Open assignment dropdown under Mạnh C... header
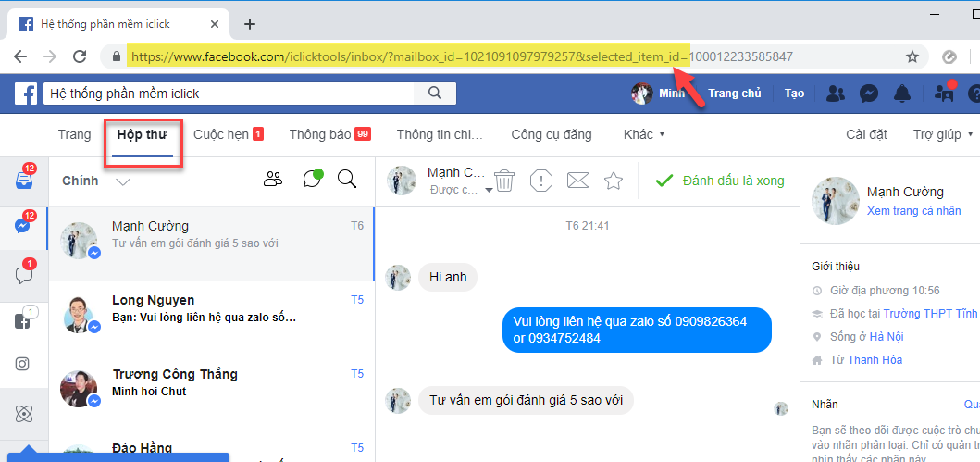 (489, 190)
